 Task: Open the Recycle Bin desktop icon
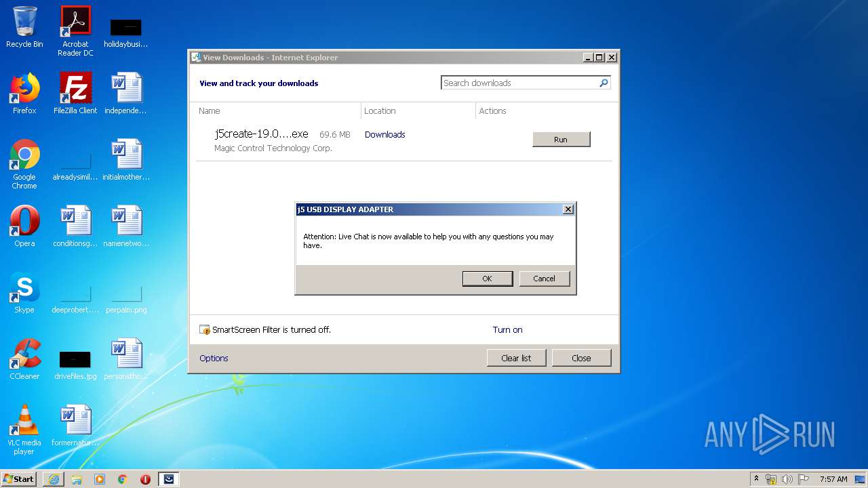tap(24, 27)
